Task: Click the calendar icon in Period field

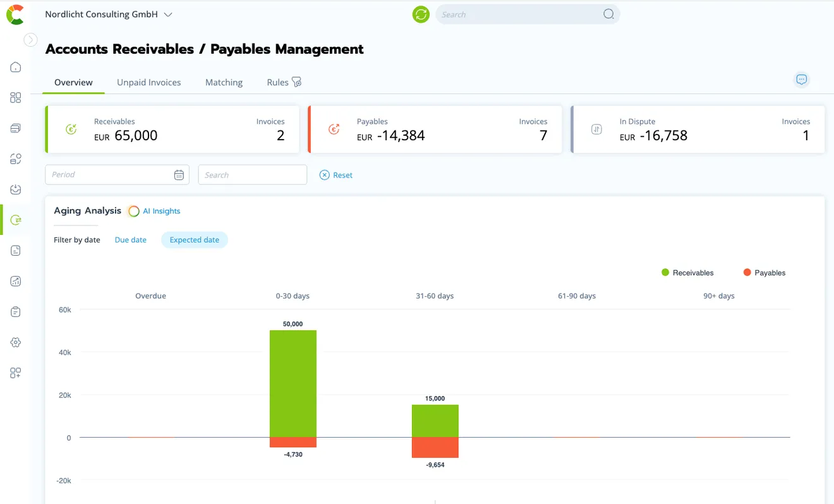Action: click(x=179, y=175)
